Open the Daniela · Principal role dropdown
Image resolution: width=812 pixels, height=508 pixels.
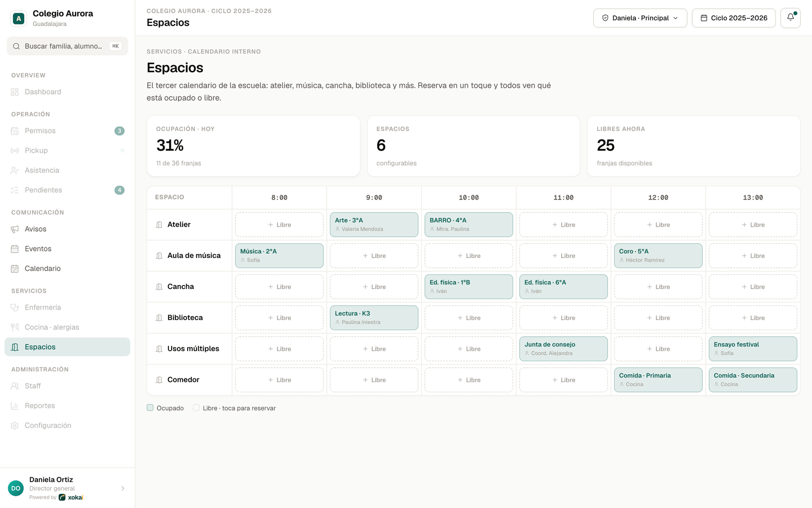640,18
